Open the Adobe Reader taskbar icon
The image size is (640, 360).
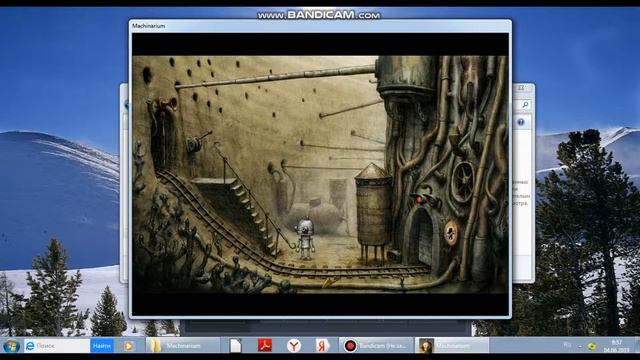click(x=264, y=346)
